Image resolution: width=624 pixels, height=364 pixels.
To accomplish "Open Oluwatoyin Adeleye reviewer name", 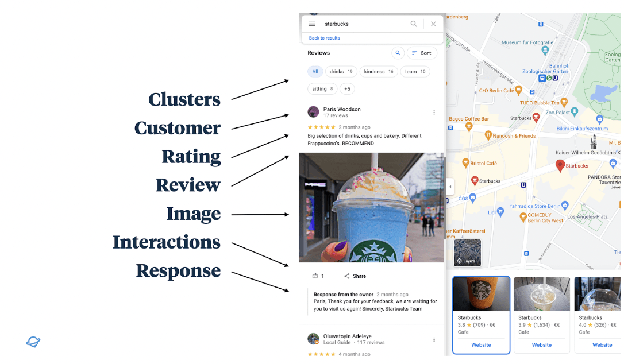I will pos(348,336).
